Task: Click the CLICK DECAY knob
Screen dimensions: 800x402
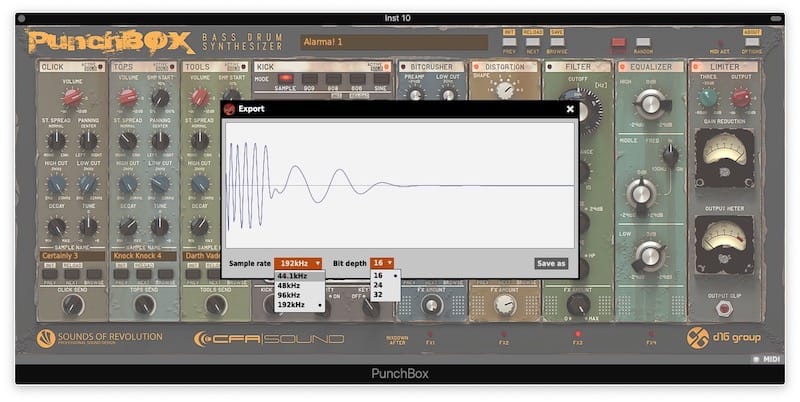Action: (56, 227)
